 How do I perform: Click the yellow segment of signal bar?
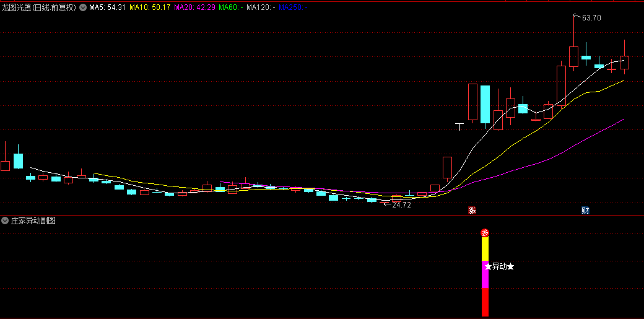coord(485,249)
